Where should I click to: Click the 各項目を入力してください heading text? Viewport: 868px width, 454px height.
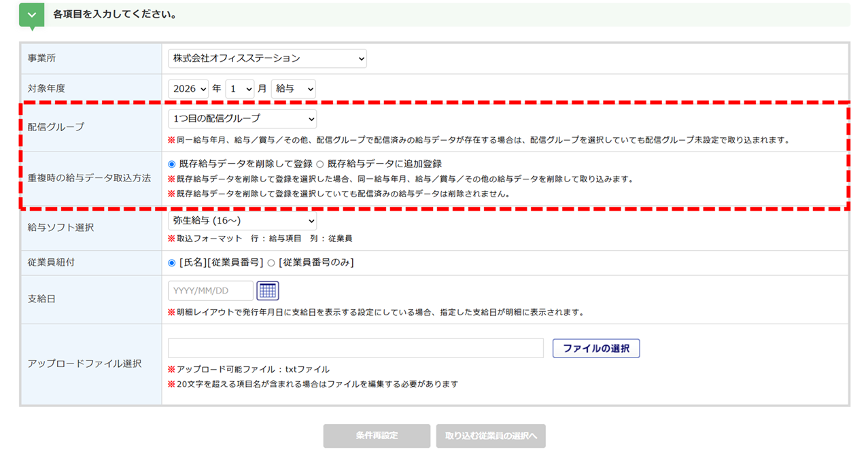115,14
